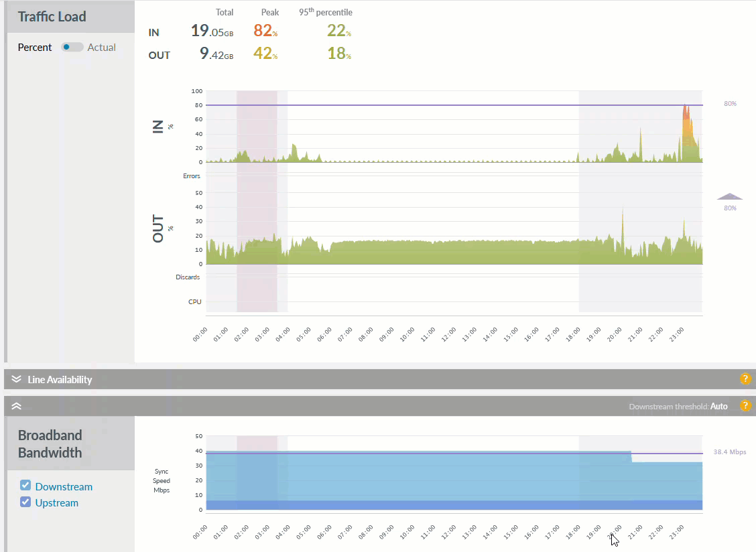The width and height of the screenshot is (756, 552).
Task: Expand the Line Availability section chevron
Action: pos(16,378)
